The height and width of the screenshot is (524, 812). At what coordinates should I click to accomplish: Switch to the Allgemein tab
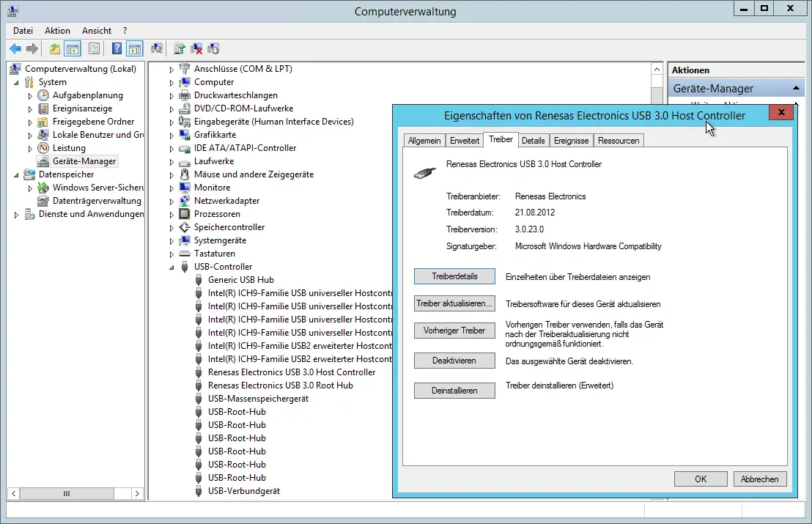coord(424,140)
